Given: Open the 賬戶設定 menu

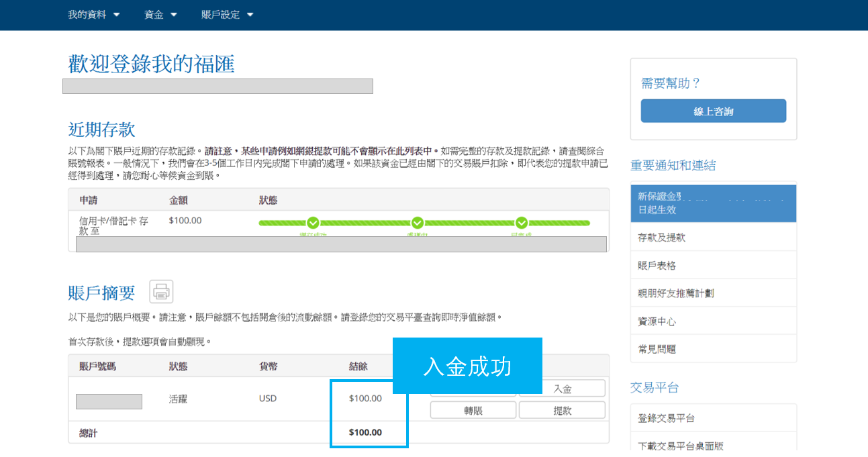Looking at the screenshot, I should pos(228,14).
